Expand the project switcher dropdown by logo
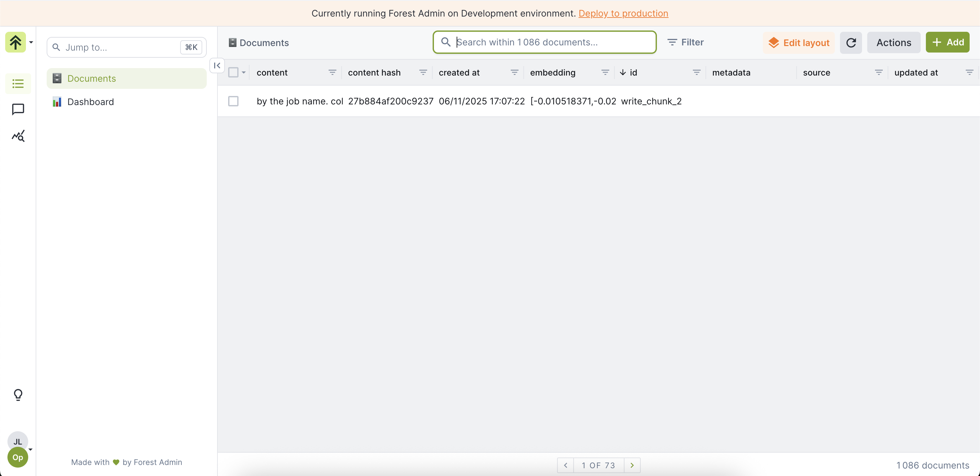980x476 pixels. [31, 42]
